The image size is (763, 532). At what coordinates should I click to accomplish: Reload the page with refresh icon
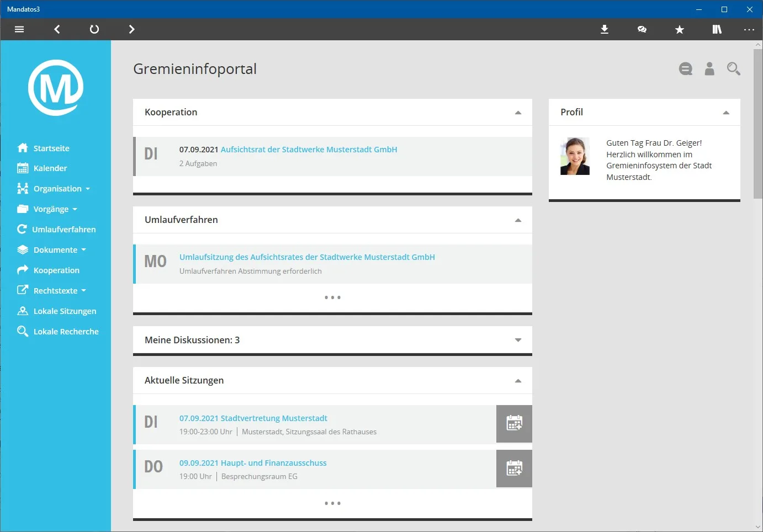pos(94,29)
